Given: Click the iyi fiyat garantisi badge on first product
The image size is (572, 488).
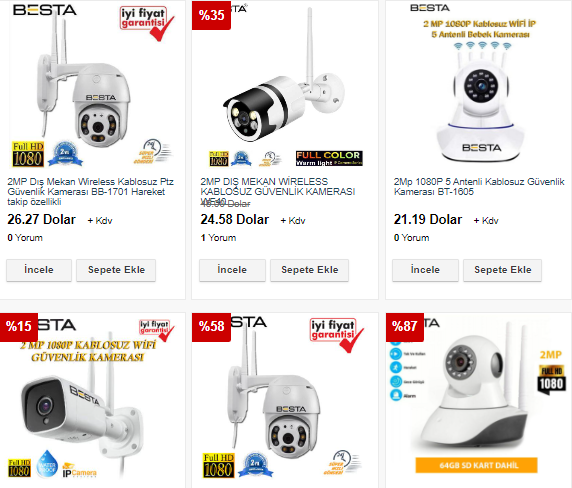Looking at the screenshot, I should coord(146,23).
